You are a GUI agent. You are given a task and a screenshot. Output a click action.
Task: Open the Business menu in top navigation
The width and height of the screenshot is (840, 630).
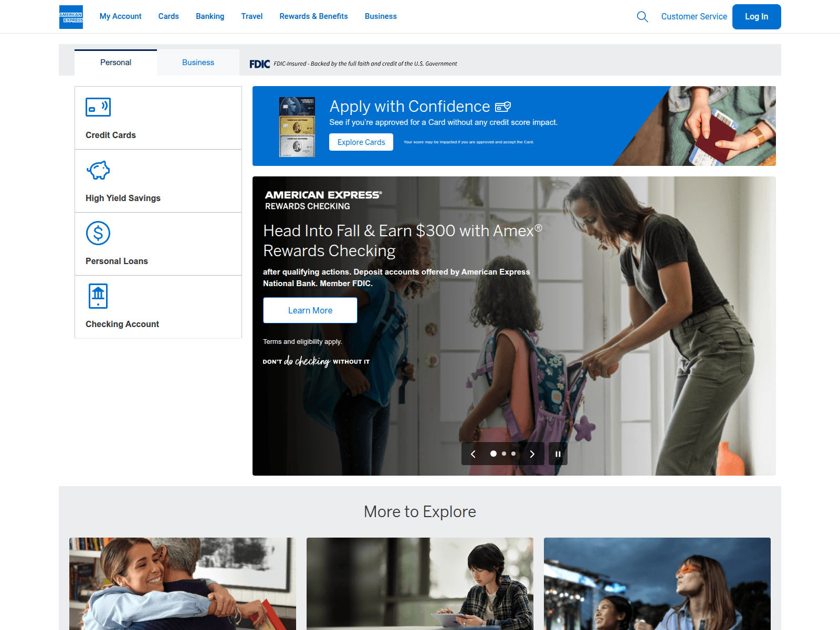point(381,16)
